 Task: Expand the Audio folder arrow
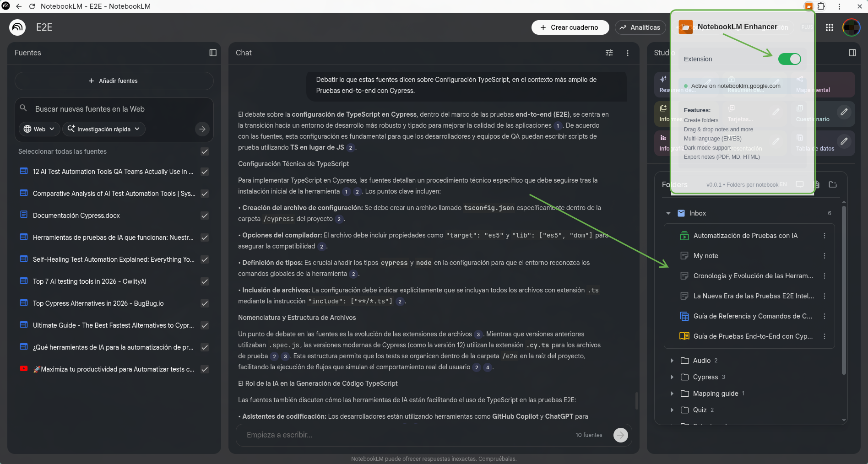pos(672,361)
